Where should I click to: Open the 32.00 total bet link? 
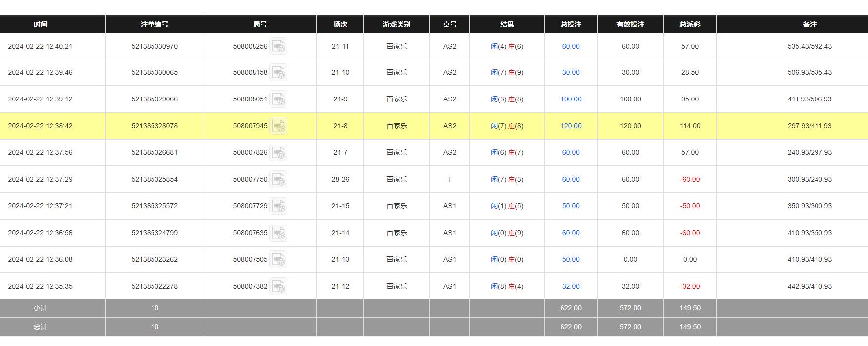(x=571, y=286)
